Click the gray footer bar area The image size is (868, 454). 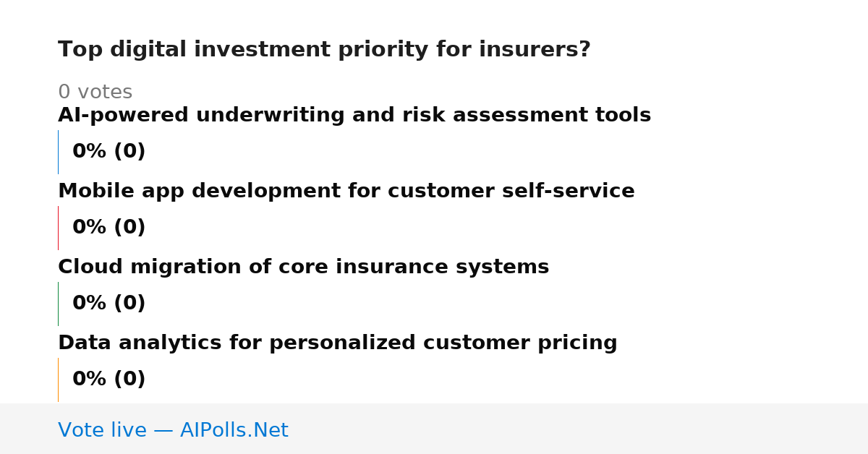434,429
